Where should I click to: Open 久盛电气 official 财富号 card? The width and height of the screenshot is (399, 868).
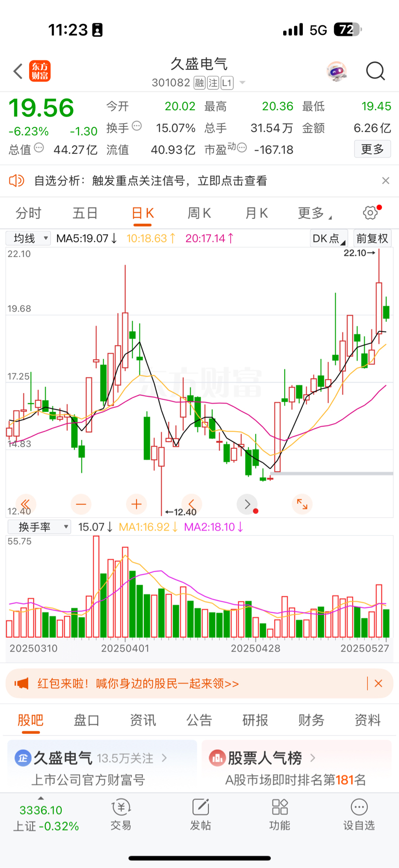pos(102,766)
